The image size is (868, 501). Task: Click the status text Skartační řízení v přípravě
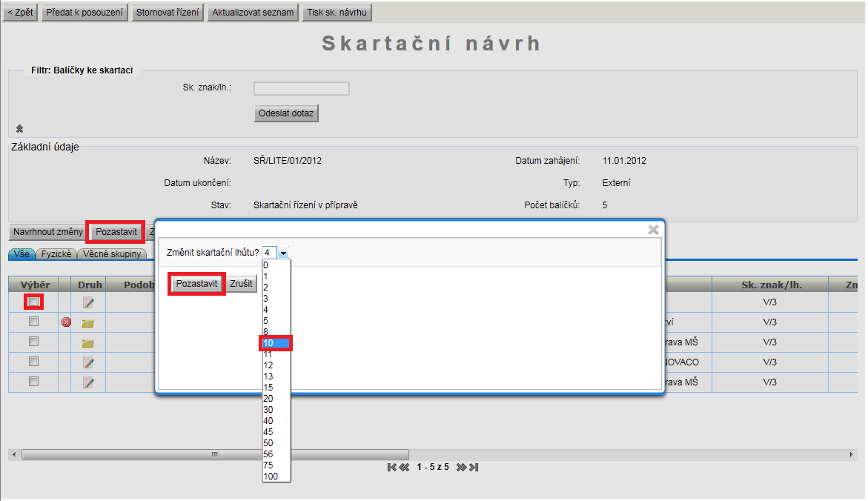tap(305, 205)
